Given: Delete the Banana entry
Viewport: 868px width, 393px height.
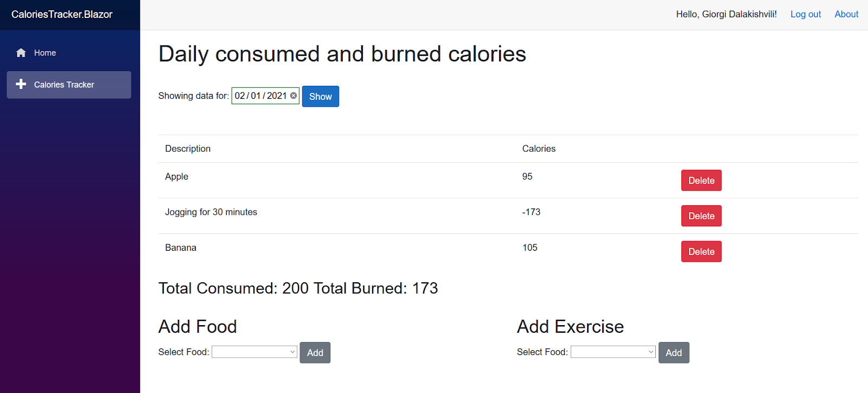Looking at the screenshot, I should click(x=701, y=251).
